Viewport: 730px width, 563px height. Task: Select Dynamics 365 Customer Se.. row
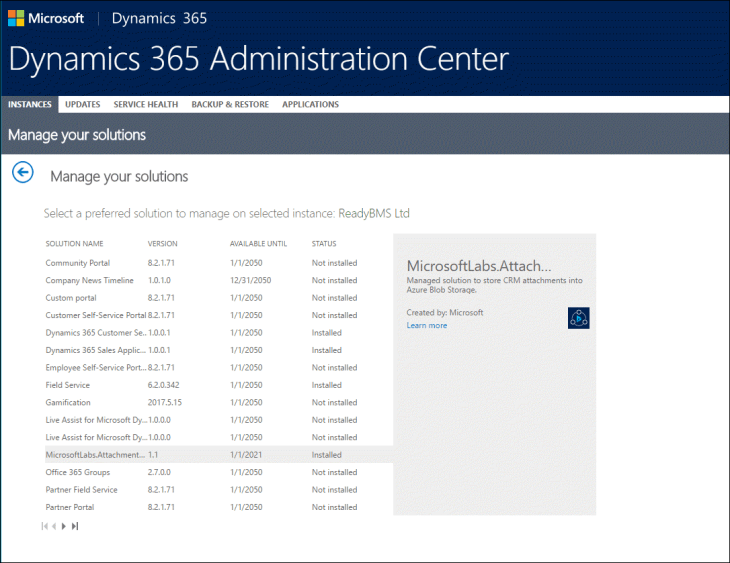click(219, 333)
